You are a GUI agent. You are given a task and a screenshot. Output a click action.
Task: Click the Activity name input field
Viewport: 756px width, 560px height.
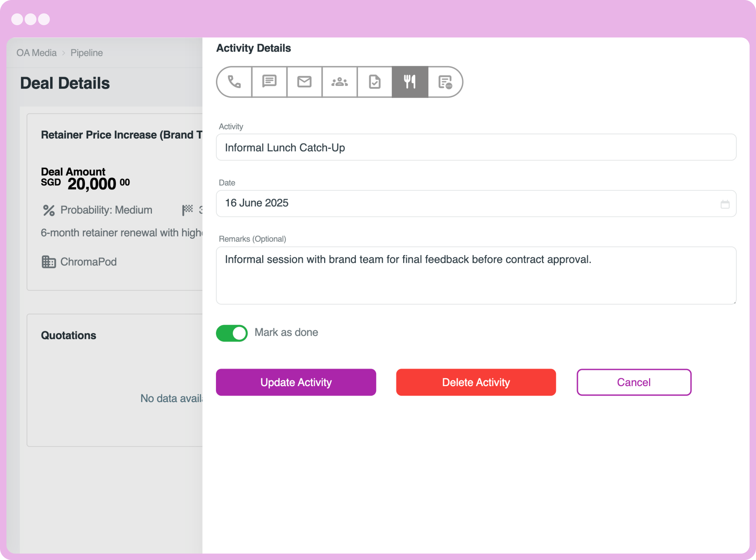coord(476,147)
